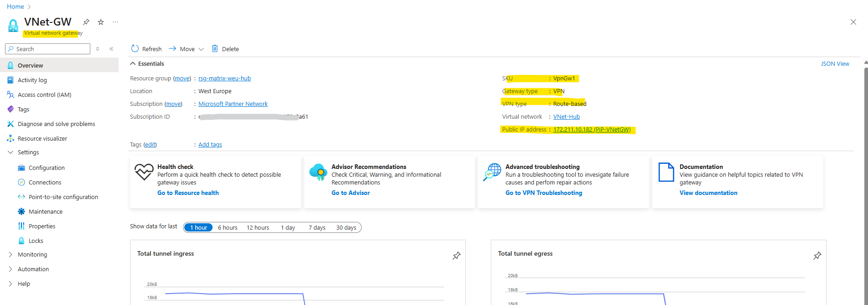Select the 6 hours time range
Viewport: 868px width, 305px height.
coord(228,227)
